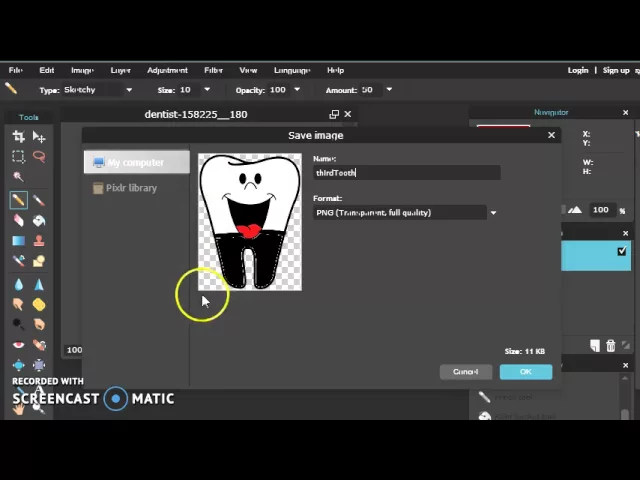Select the Brush tool
Screen dimensions: 640x480
coord(39,200)
